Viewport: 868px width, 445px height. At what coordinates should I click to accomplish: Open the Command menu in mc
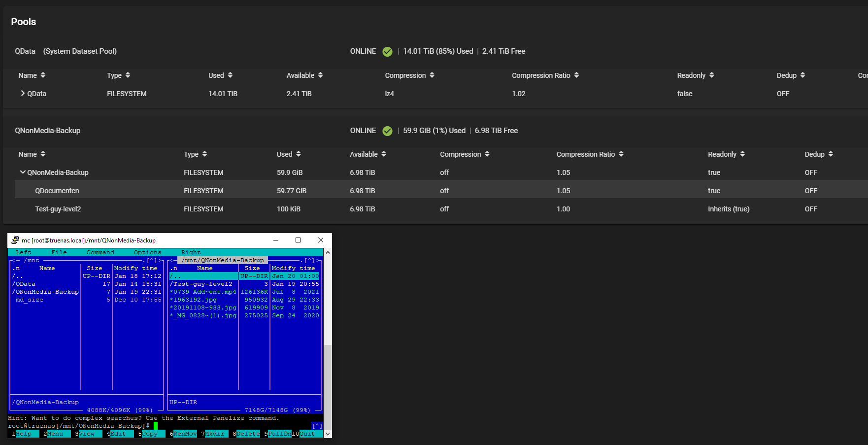pos(100,252)
